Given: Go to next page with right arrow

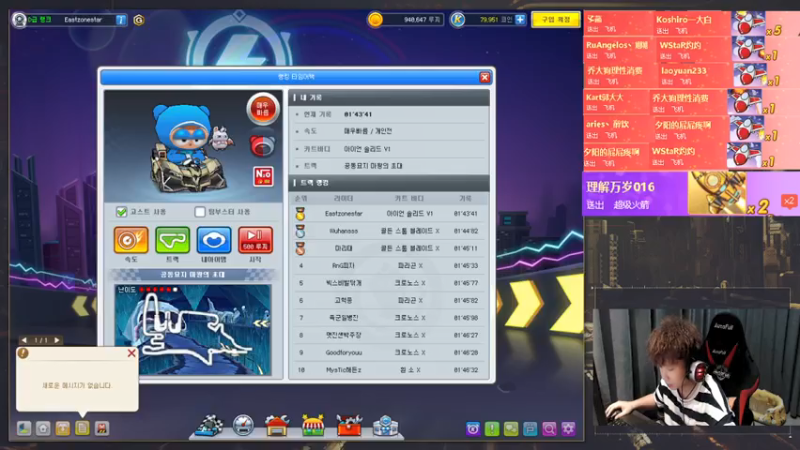Looking at the screenshot, I should tap(57, 340).
